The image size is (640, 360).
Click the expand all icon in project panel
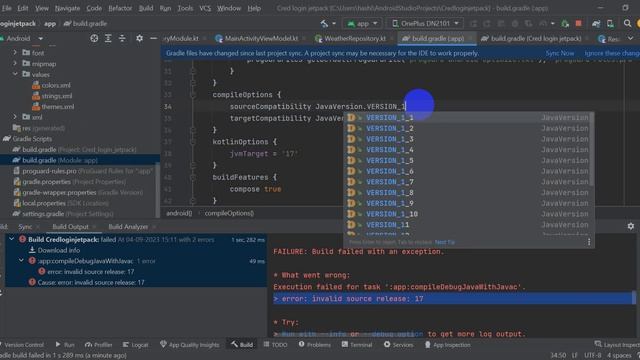click(108, 38)
